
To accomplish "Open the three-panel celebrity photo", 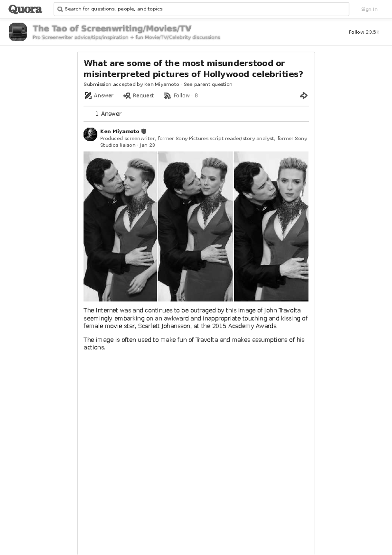I will (x=196, y=226).
